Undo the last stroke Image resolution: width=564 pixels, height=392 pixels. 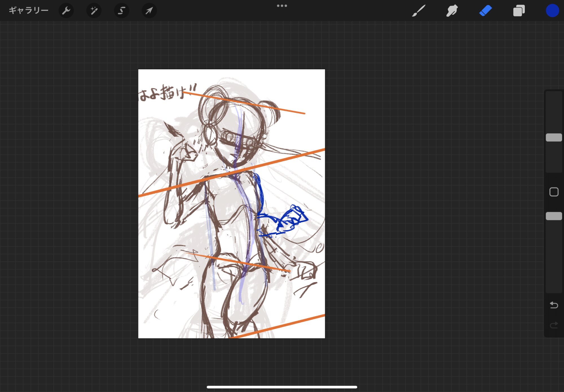coord(554,305)
